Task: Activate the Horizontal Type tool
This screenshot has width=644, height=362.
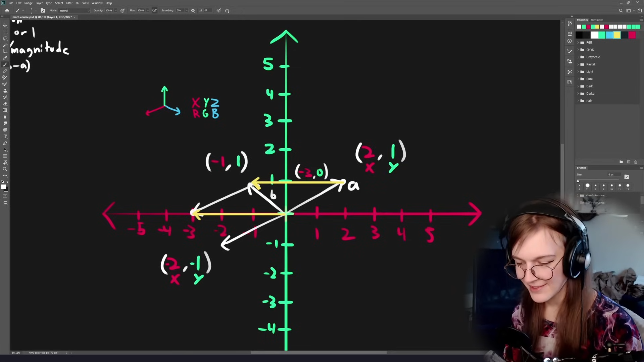Action: point(5,137)
